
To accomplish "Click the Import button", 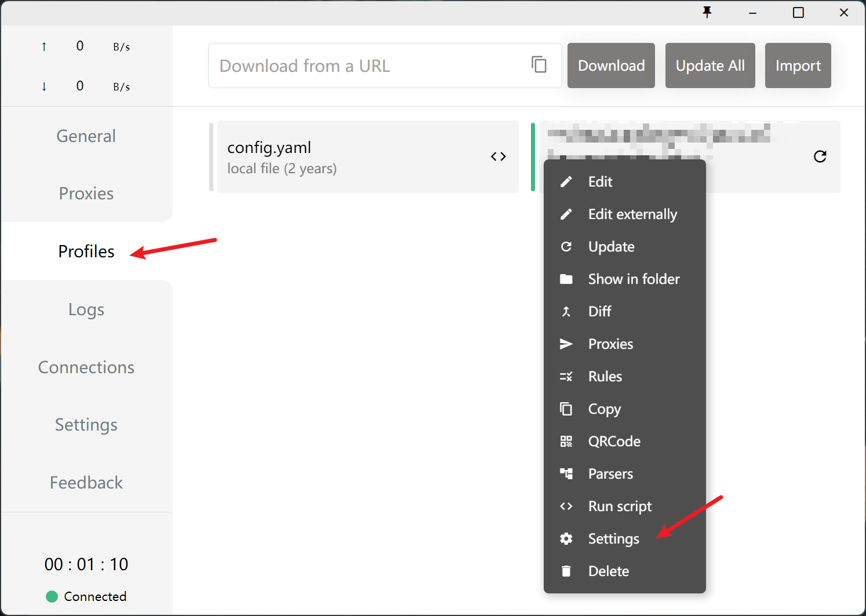I will (x=798, y=65).
